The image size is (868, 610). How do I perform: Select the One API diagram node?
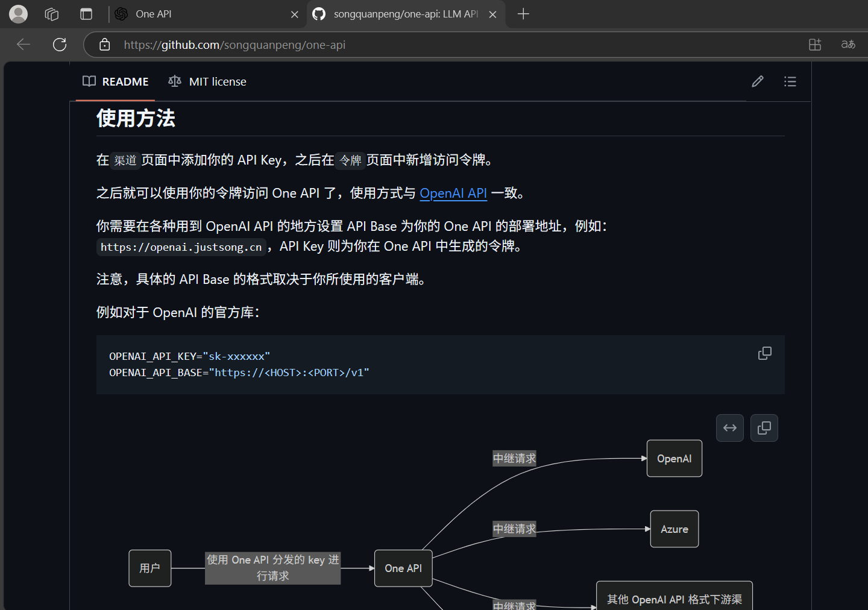(403, 568)
